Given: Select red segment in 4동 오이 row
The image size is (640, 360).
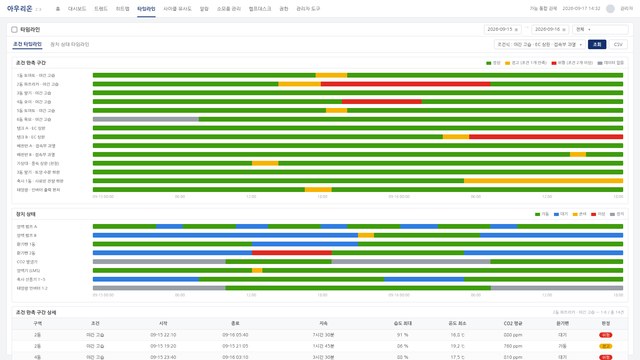Looking at the screenshot, I should point(382,102).
